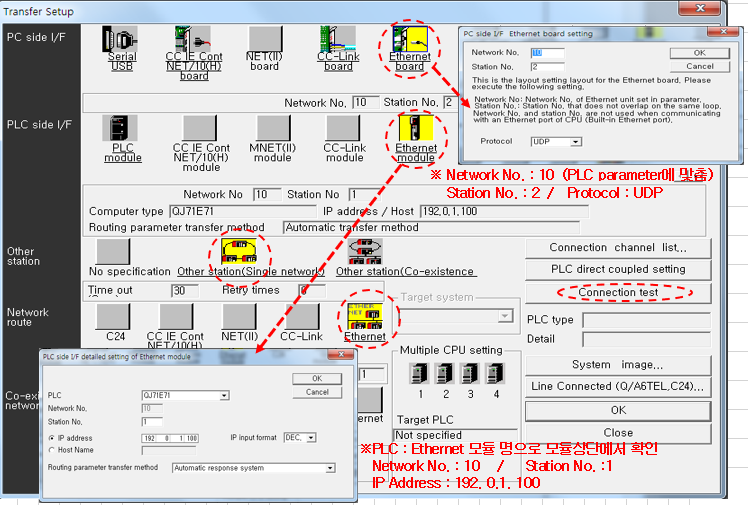This screenshot has height=505, width=748.
Task: Focus the Retry times field
Action: (x=312, y=291)
